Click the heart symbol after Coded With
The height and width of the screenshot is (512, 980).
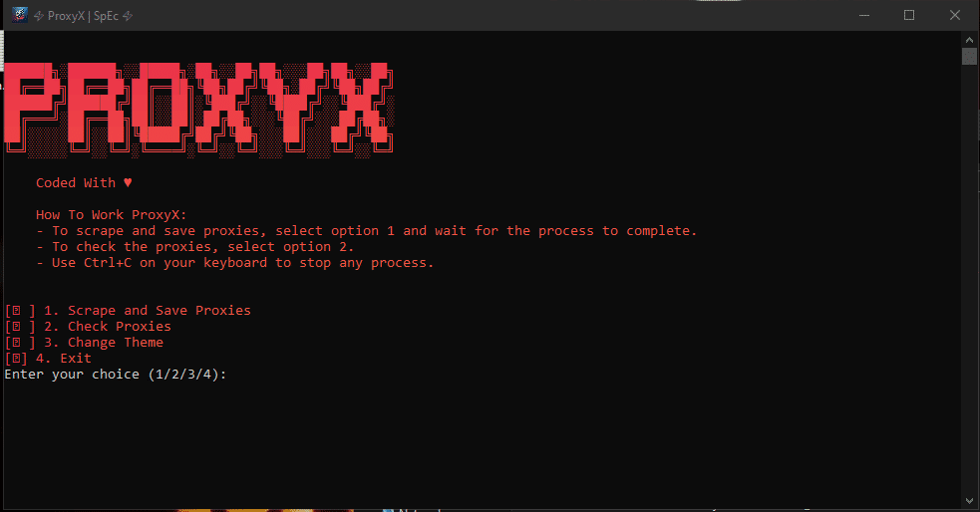pyautogui.click(x=128, y=183)
